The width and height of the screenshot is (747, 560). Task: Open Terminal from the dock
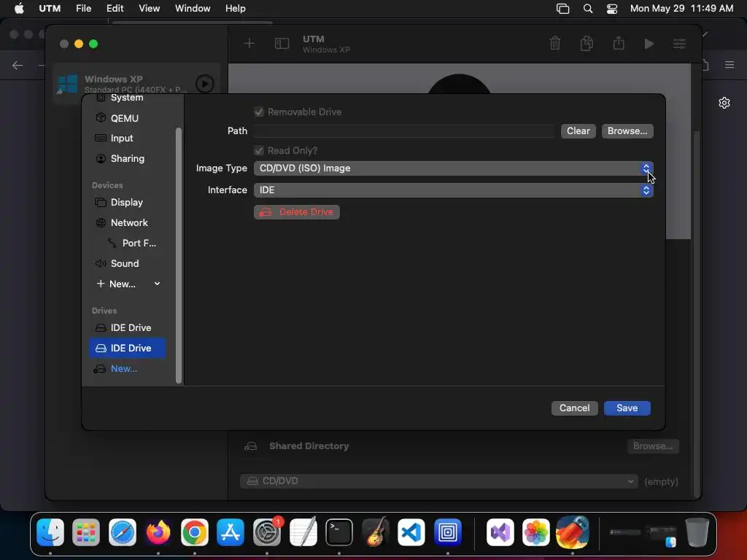point(339,532)
